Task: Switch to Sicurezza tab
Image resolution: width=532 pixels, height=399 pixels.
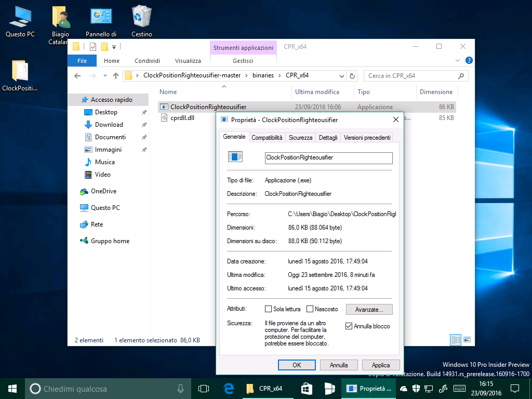Action: tap(301, 137)
